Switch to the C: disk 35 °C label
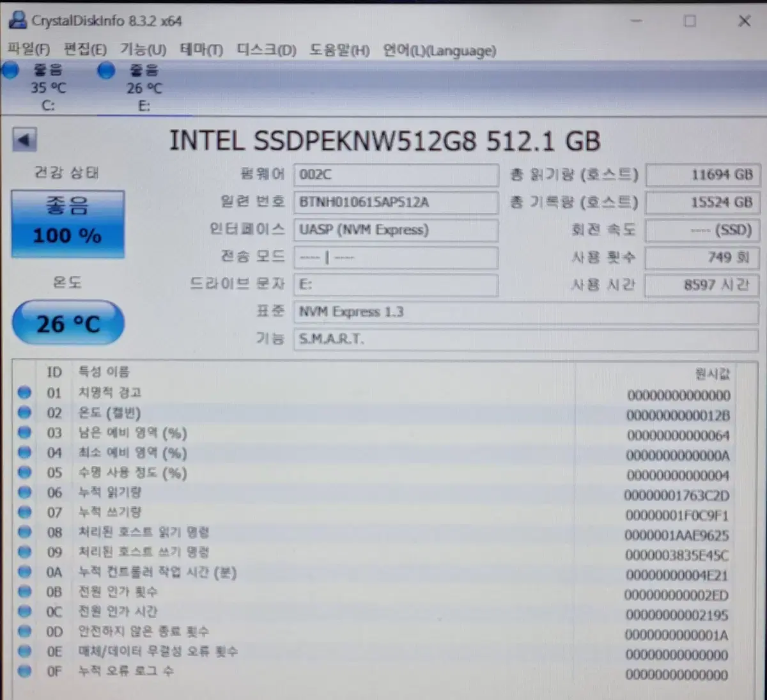Image resolution: width=767 pixels, height=700 pixels. 48,88
